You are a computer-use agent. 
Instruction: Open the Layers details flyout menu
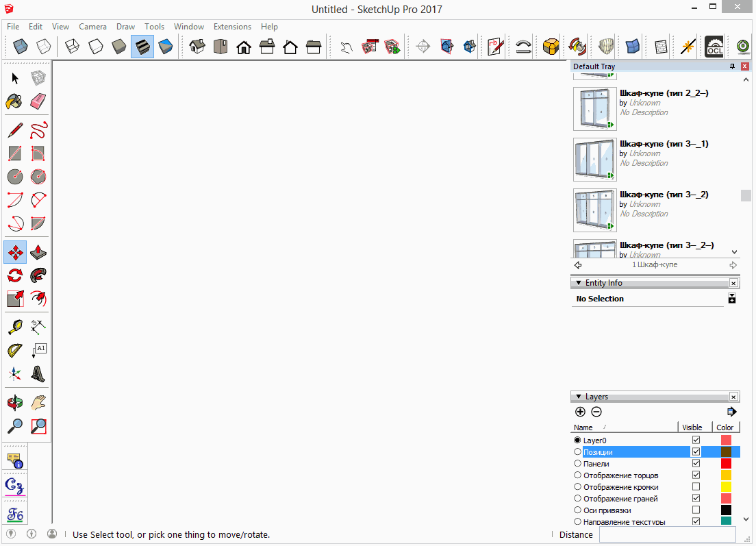point(731,412)
